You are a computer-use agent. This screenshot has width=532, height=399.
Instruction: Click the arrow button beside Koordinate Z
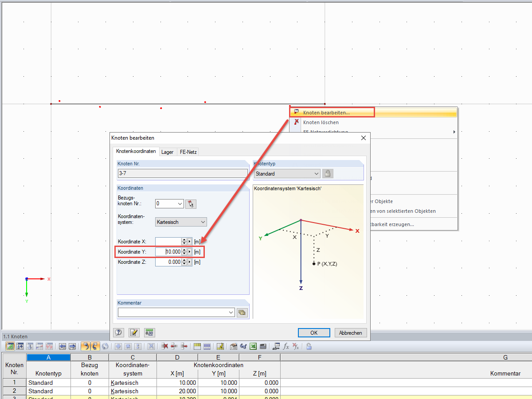(190, 262)
